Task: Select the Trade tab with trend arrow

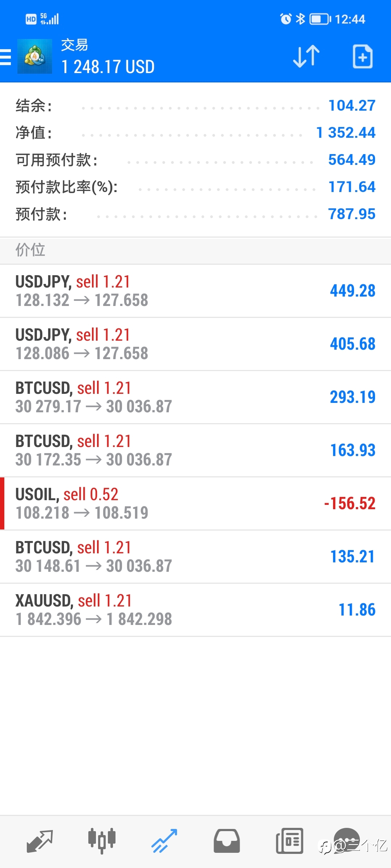Action: [164, 841]
